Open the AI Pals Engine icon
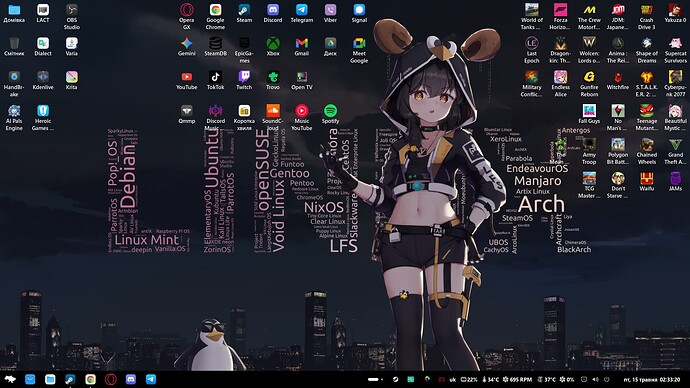 click(x=14, y=117)
